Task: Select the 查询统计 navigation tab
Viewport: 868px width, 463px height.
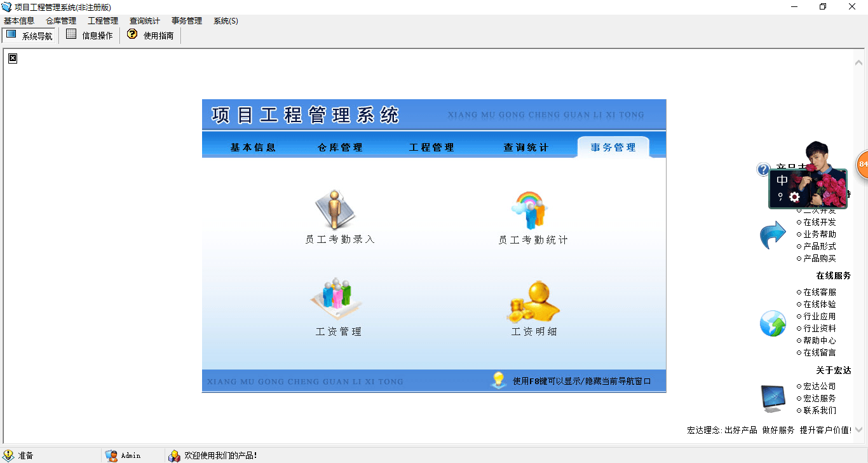Action: [x=526, y=148]
